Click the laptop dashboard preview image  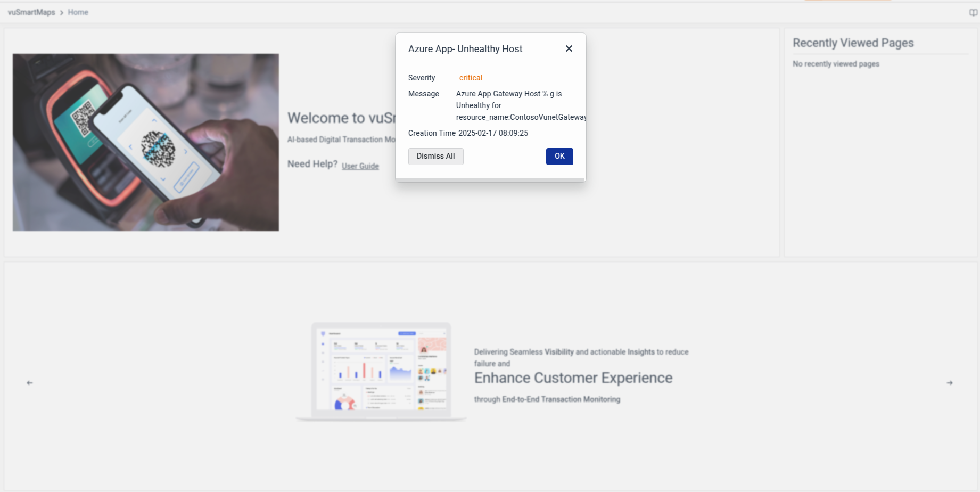(381, 371)
